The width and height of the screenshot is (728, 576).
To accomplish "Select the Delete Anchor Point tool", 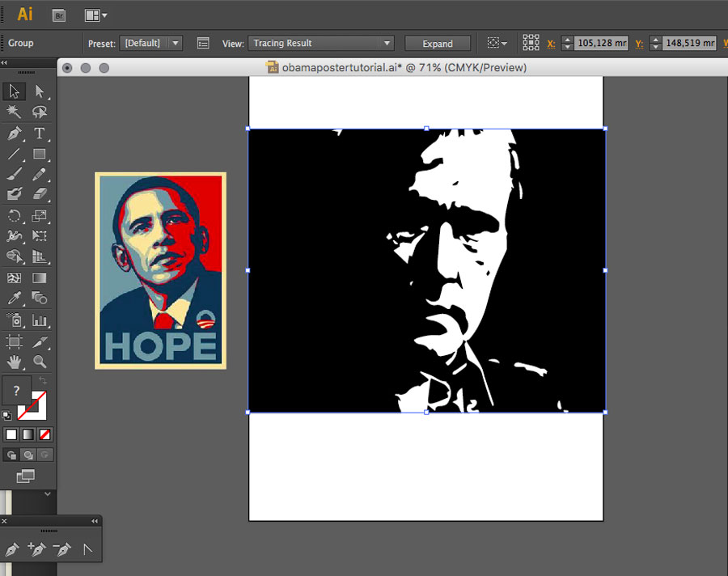I will [61, 549].
